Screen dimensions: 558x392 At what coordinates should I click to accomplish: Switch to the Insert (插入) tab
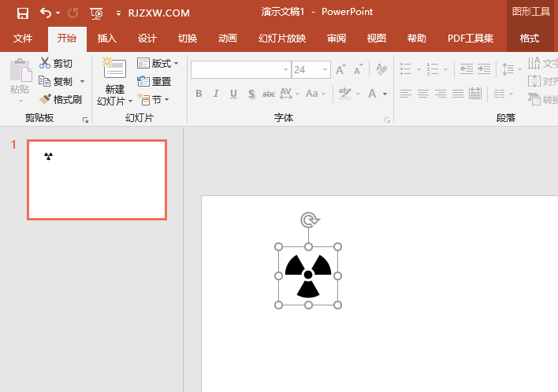(106, 39)
